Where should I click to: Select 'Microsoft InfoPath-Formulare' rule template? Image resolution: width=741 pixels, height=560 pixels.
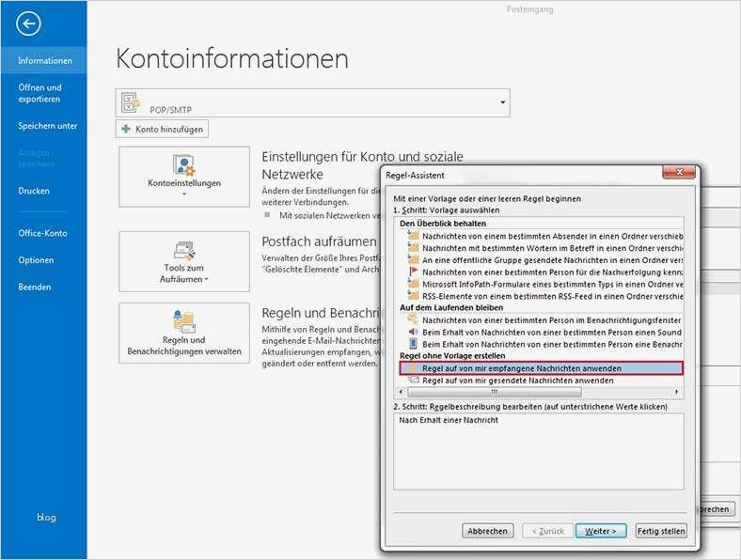tap(552, 285)
